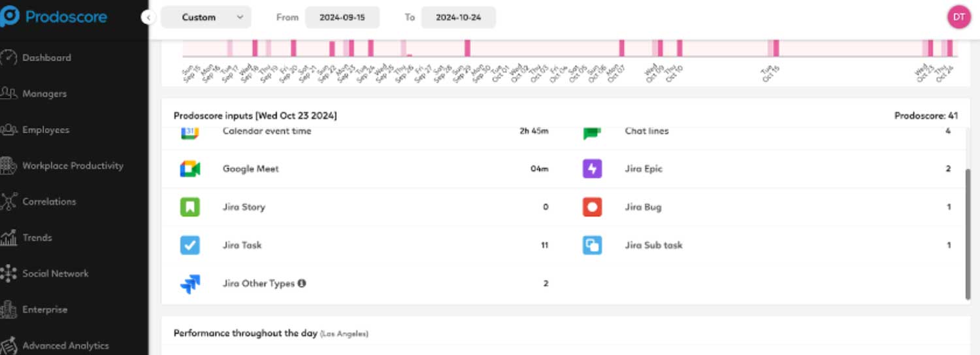
Task: Click the Jira Other Types label
Action: pos(259,283)
